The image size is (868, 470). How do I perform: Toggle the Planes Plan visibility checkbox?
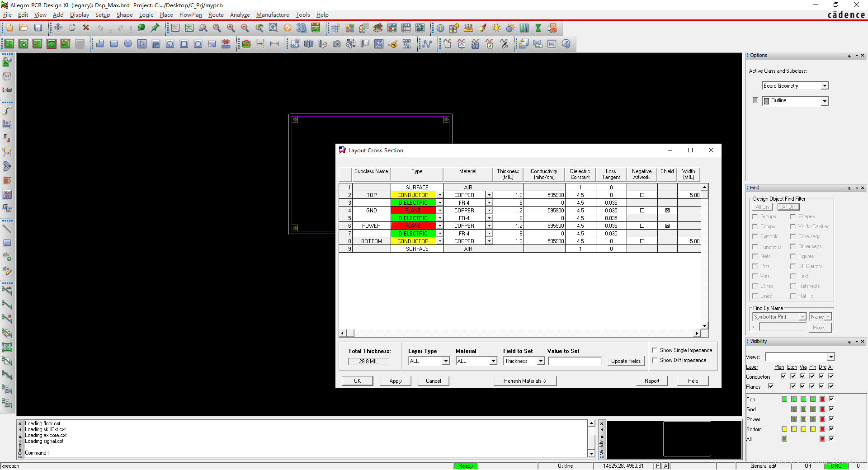pos(771,386)
